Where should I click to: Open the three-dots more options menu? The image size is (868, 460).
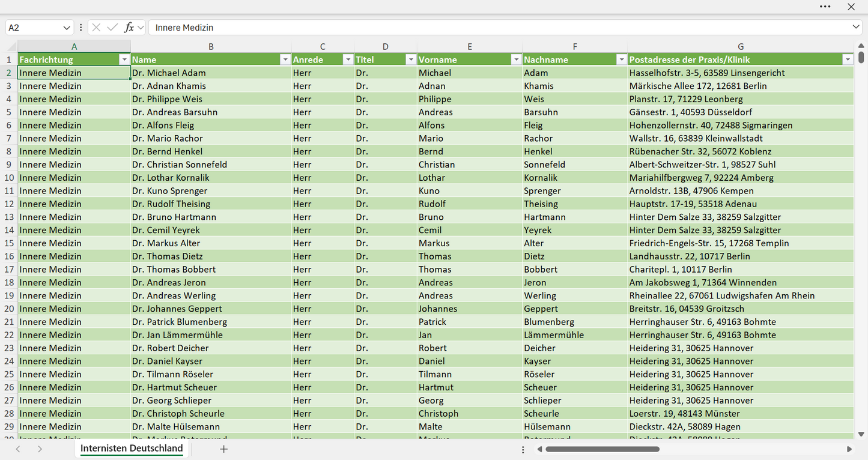825,7
